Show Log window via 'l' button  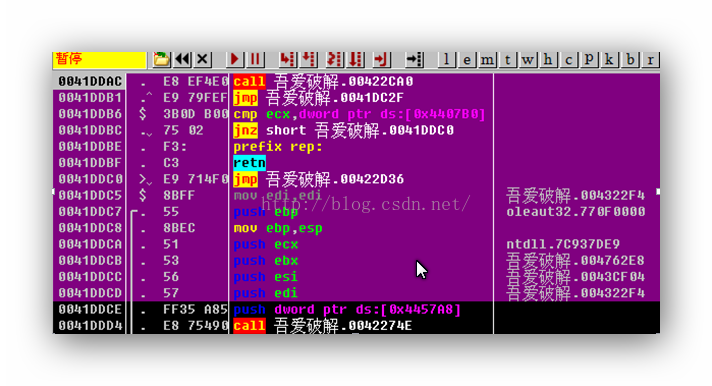[447, 59]
